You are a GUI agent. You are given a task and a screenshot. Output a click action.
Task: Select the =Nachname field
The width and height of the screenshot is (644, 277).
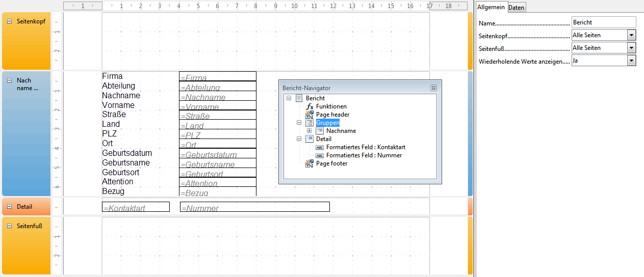point(218,96)
